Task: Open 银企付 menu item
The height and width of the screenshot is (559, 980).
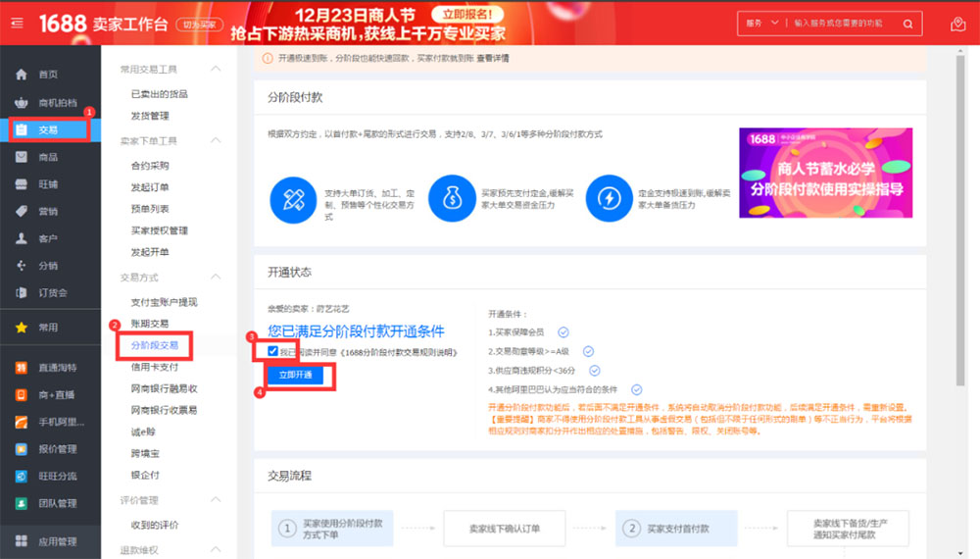Action: tap(145, 476)
